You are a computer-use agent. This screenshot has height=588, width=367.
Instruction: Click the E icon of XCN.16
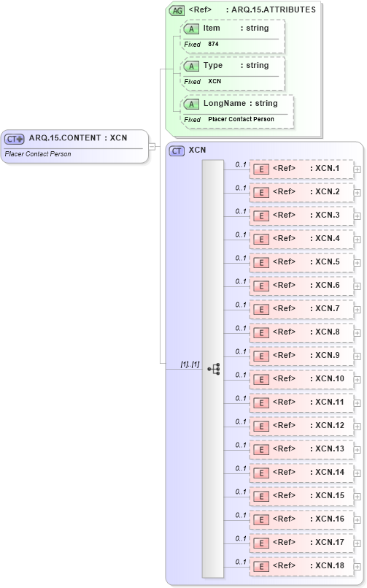click(x=261, y=520)
